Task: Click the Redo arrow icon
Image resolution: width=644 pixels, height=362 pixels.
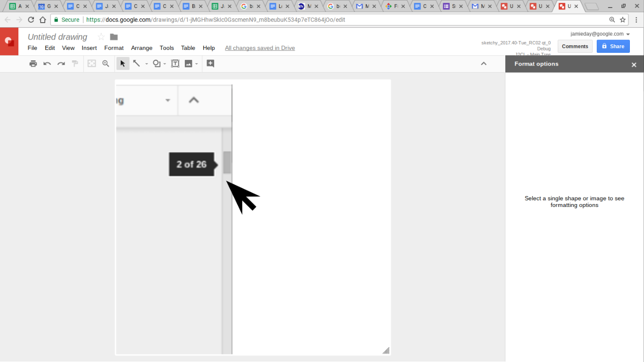Action: click(61, 64)
